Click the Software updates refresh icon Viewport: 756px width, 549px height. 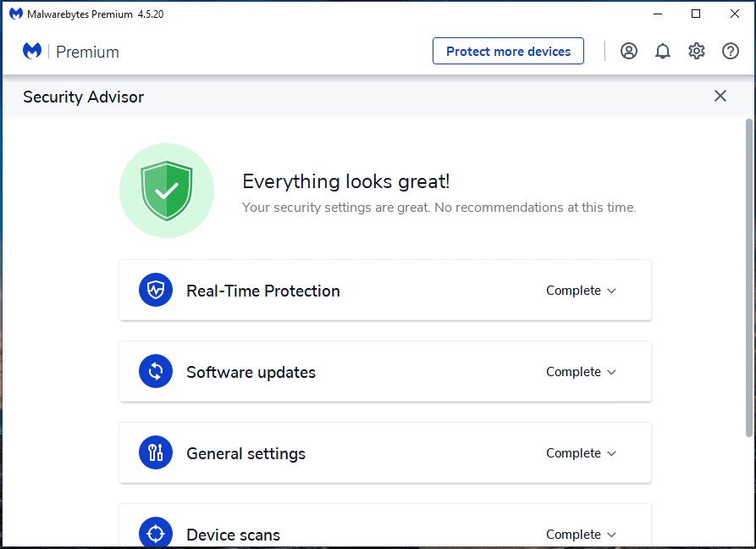(x=156, y=371)
